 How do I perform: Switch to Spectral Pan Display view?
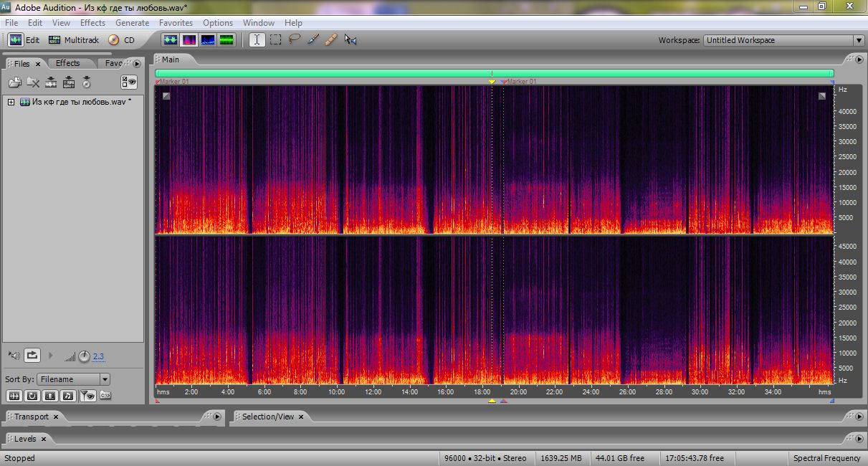point(208,40)
